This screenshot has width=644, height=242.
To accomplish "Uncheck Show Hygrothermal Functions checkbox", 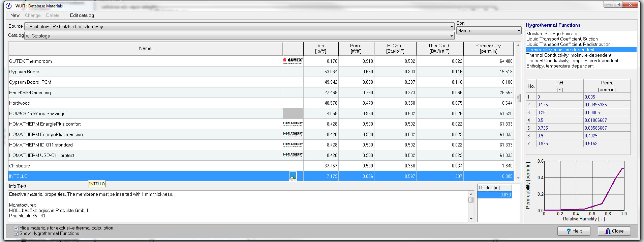I will (x=16, y=234).
